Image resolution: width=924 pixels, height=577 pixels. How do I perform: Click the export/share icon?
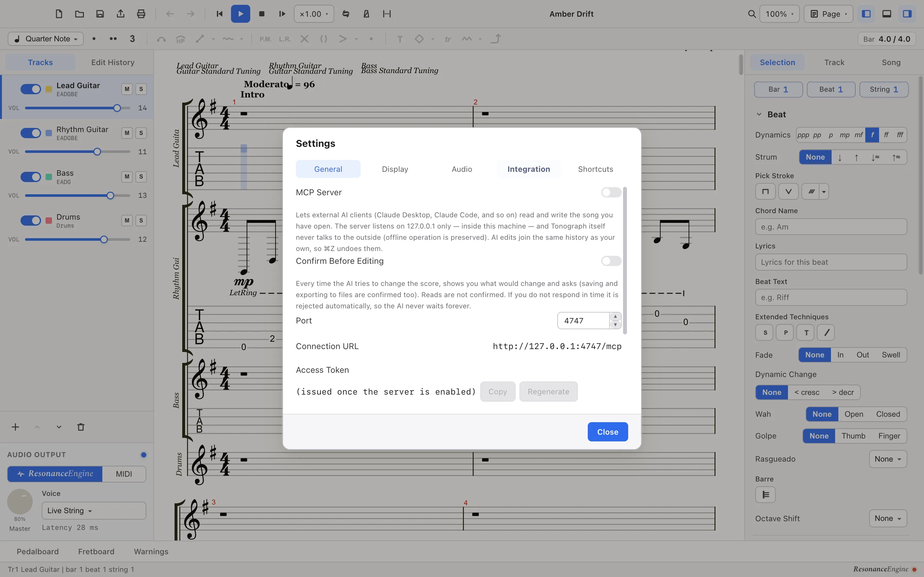tap(121, 14)
